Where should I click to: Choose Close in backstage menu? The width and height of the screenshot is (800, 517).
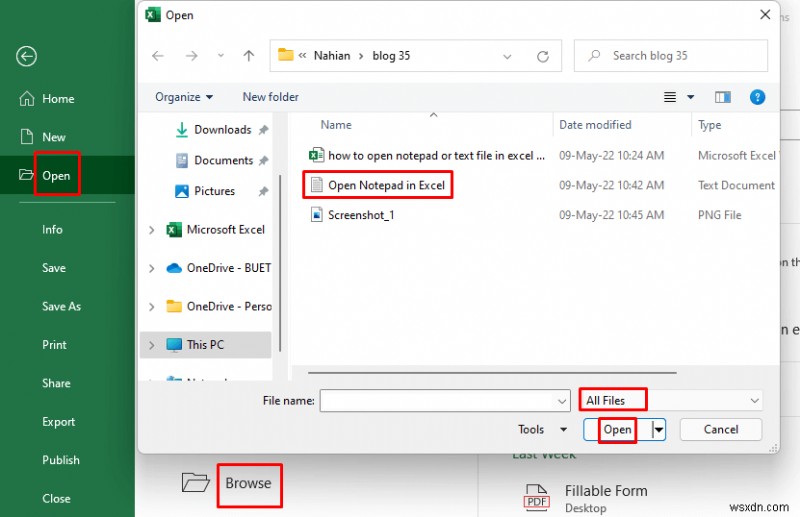(56, 499)
